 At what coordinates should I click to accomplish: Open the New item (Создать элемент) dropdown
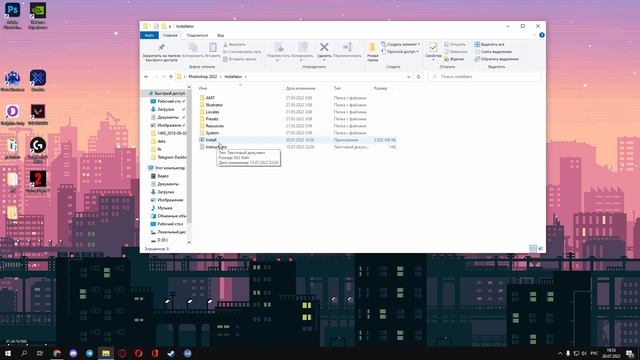point(400,44)
